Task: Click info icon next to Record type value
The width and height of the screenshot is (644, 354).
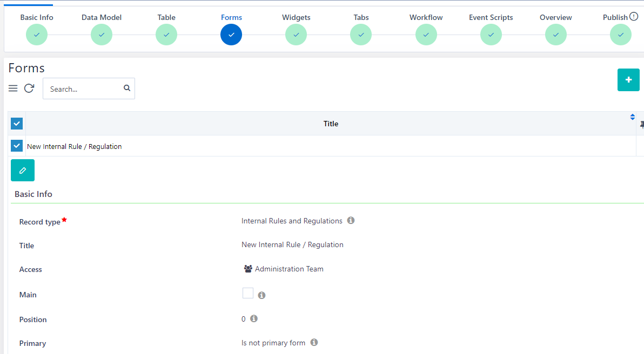Action: (351, 221)
